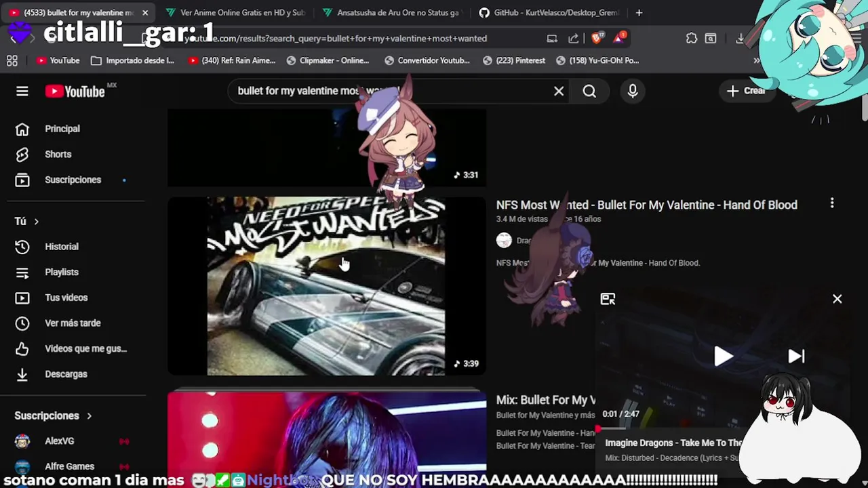
Task: Close the miniplayer
Action: click(837, 299)
